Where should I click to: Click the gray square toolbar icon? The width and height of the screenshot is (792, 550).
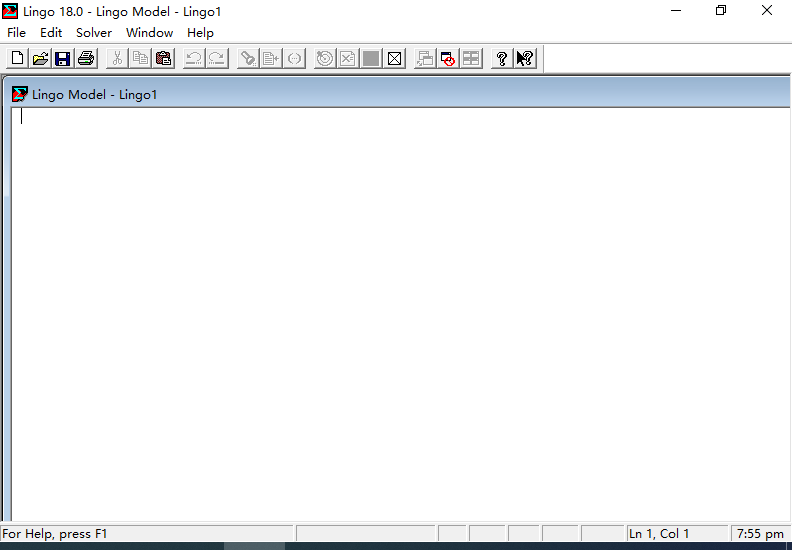tap(371, 59)
